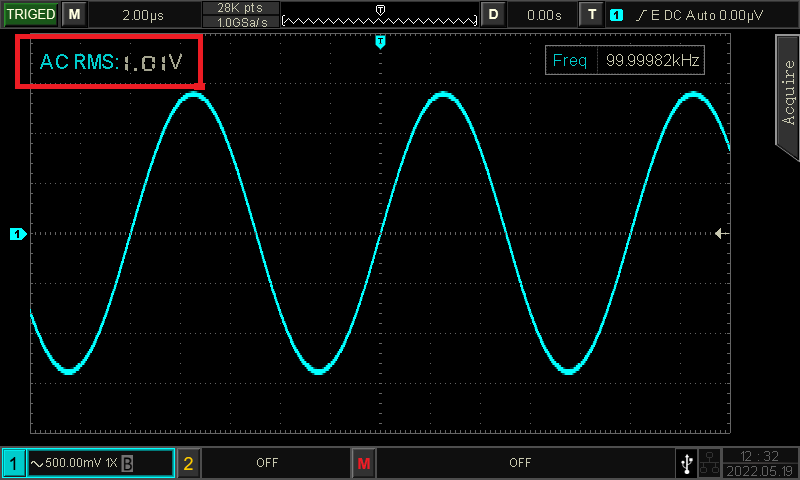Click the trigger level arrow on right edge
The image size is (800, 480).
(x=722, y=233)
